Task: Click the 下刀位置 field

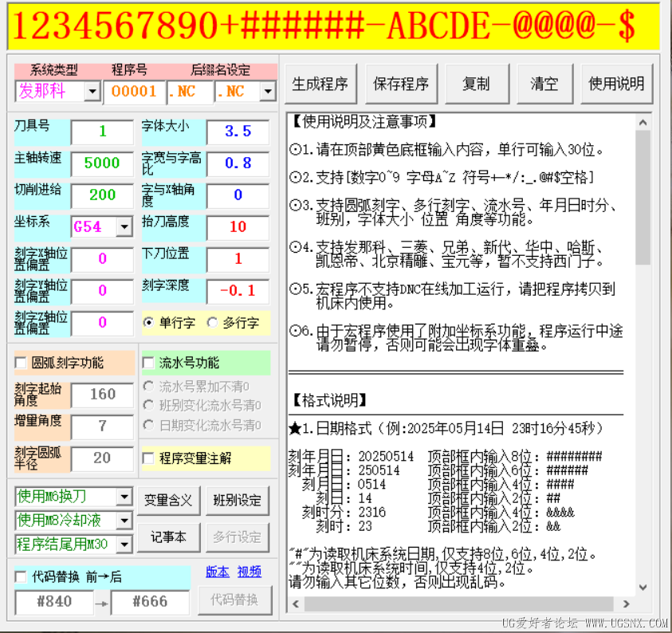Action: point(238,259)
